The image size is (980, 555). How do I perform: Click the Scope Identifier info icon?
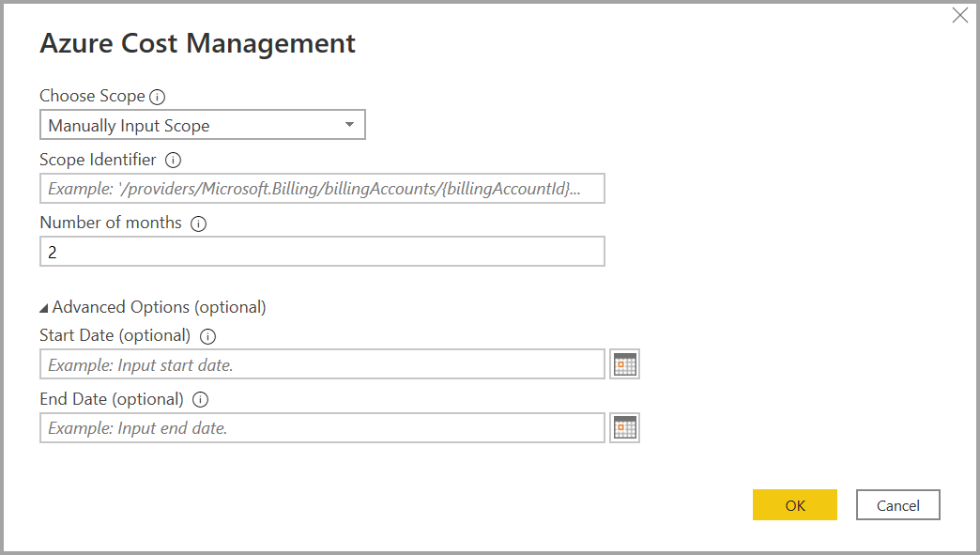click(x=173, y=161)
